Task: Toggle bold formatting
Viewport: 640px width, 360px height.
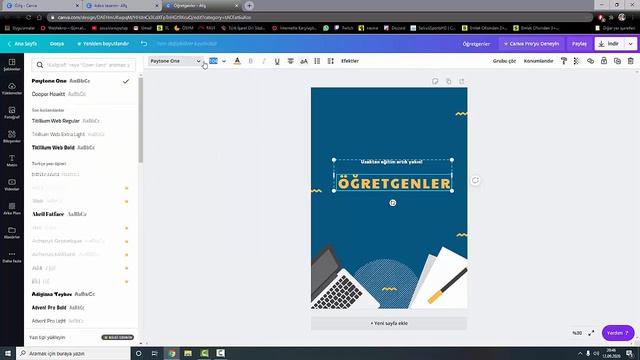Action: coord(250,61)
